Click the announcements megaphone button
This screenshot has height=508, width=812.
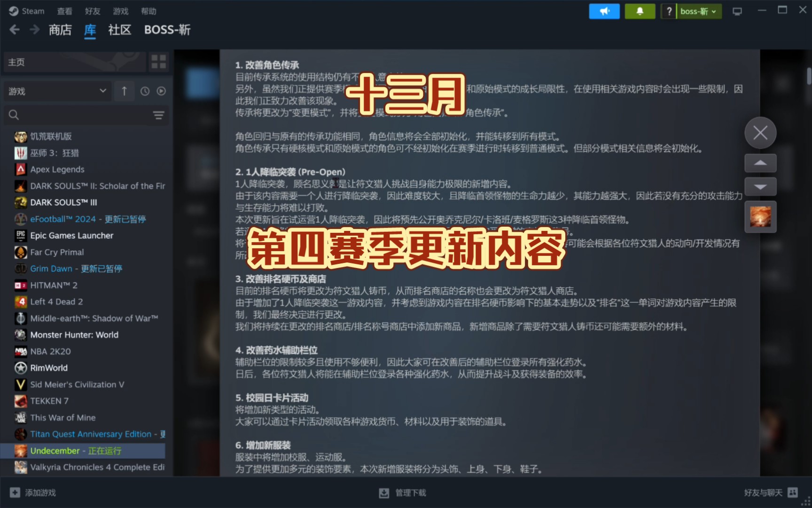604,11
